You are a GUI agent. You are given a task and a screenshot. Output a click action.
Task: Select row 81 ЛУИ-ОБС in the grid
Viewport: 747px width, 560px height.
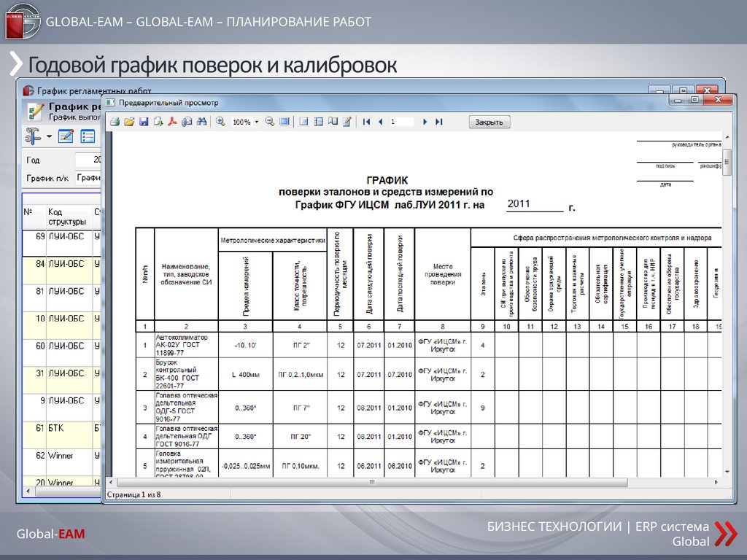point(61,298)
